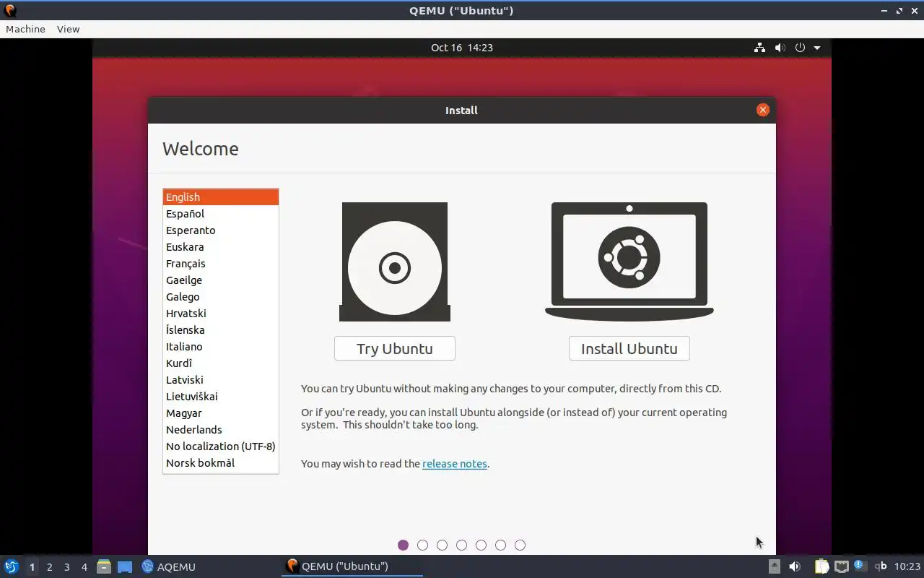Close the Install dialog with orange X

coord(763,110)
